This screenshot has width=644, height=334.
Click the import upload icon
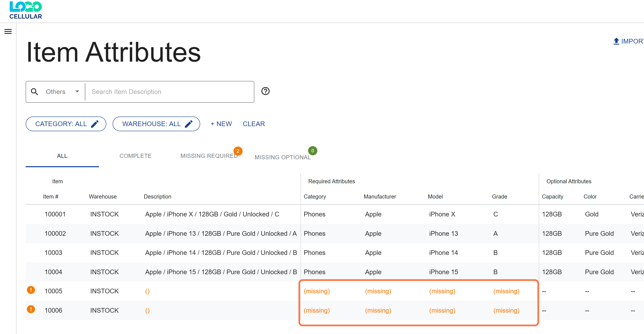(616, 41)
